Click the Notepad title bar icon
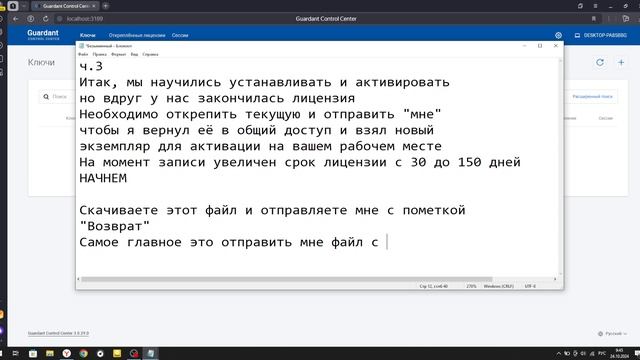Image resolution: width=640 pixels, height=360 pixels. tap(81, 46)
